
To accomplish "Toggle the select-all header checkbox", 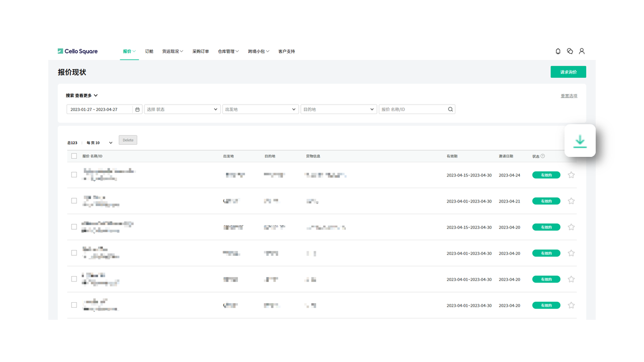I will point(74,156).
